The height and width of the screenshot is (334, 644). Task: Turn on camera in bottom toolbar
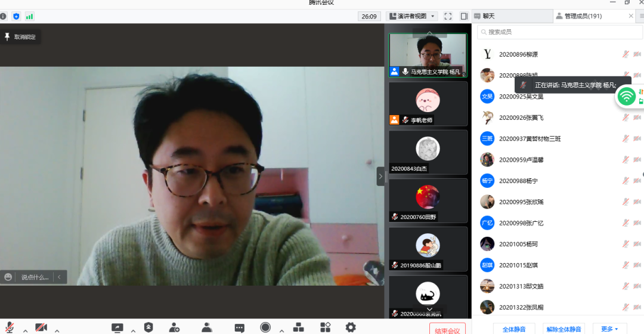coord(41,327)
